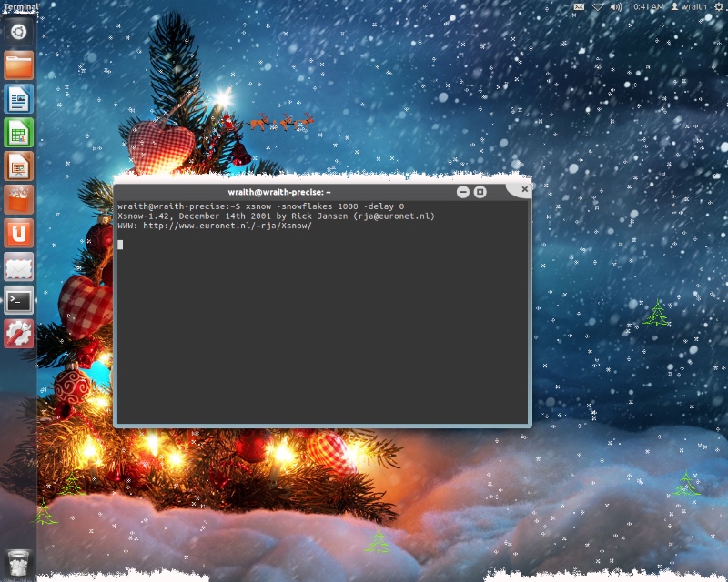Screen dimensions: 728x582
Task: Select the Terminal icon in the launcher
Action: pos(18,300)
